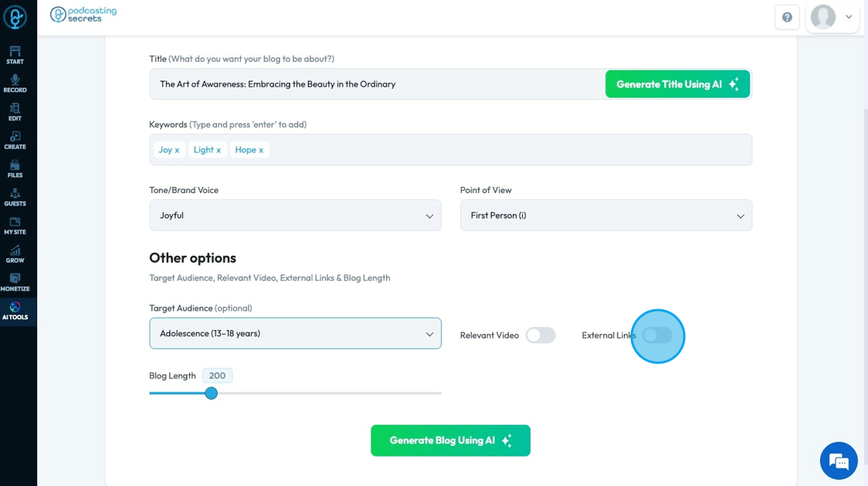
Task: Open the live chat bubble
Action: (839, 461)
